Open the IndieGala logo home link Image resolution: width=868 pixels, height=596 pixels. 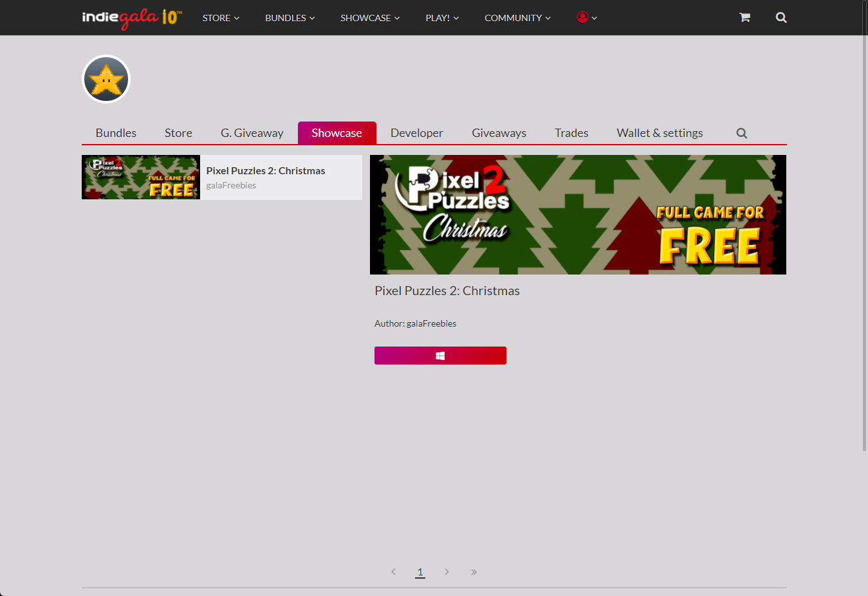(x=132, y=18)
